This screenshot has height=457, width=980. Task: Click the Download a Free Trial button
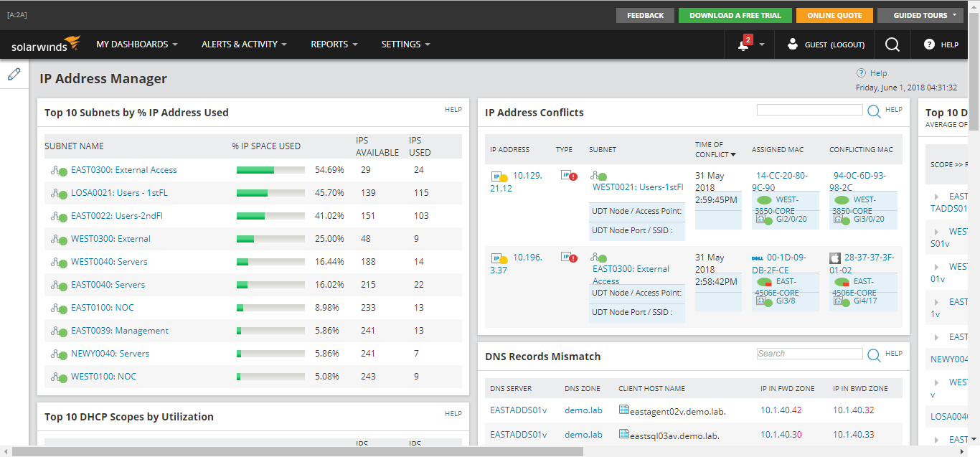(x=735, y=14)
